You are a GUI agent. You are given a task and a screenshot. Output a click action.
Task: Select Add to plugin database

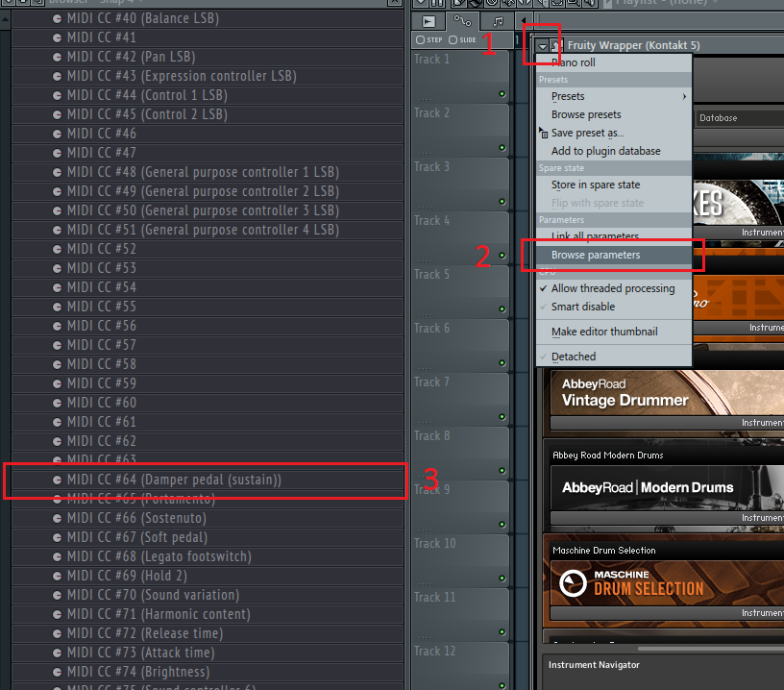pos(614,151)
